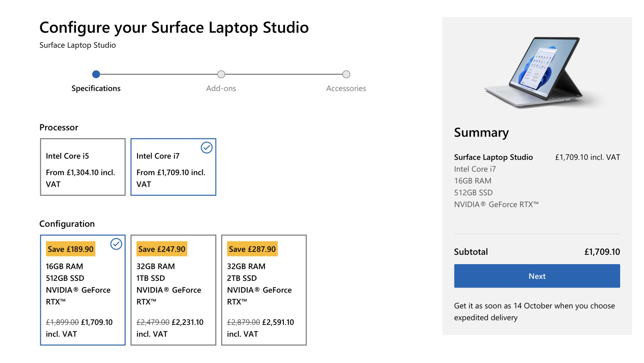This screenshot has width=644, height=363.
Task: Click the progress line between Specifications and Add-ons
Action: click(158, 74)
